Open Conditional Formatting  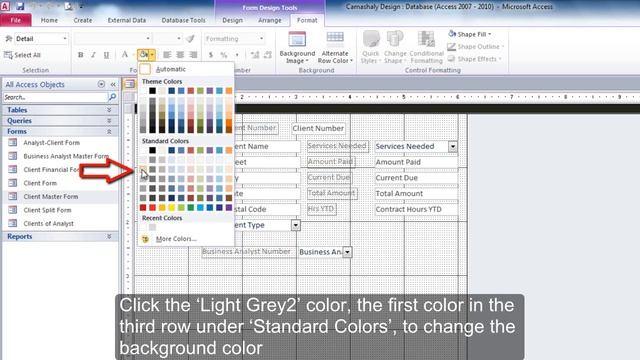pos(426,48)
